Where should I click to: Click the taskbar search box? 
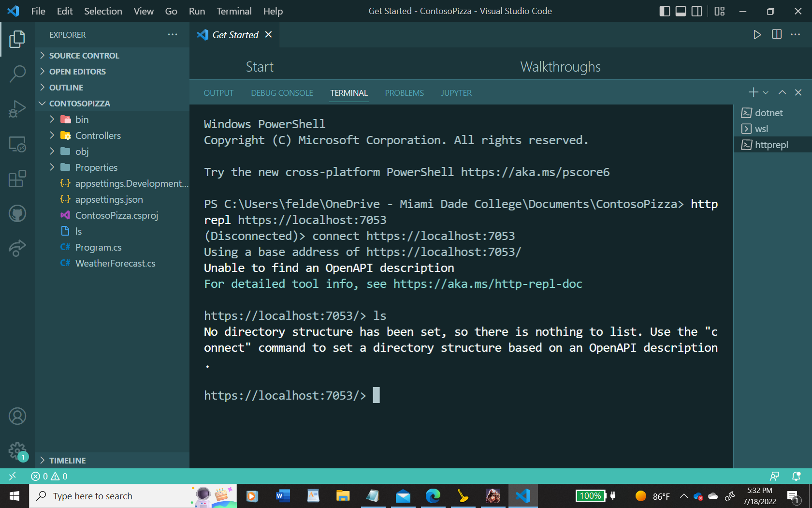tap(133, 496)
